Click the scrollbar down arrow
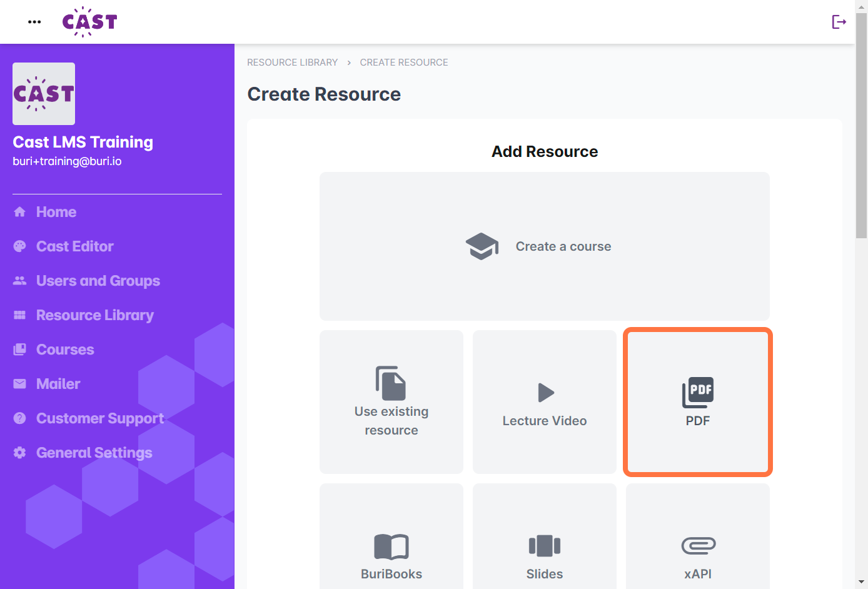The width and height of the screenshot is (868, 589). [x=861, y=582]
